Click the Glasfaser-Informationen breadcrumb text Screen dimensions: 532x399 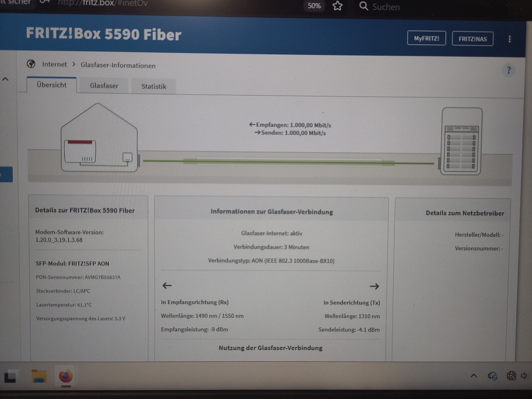coord(118,65)
